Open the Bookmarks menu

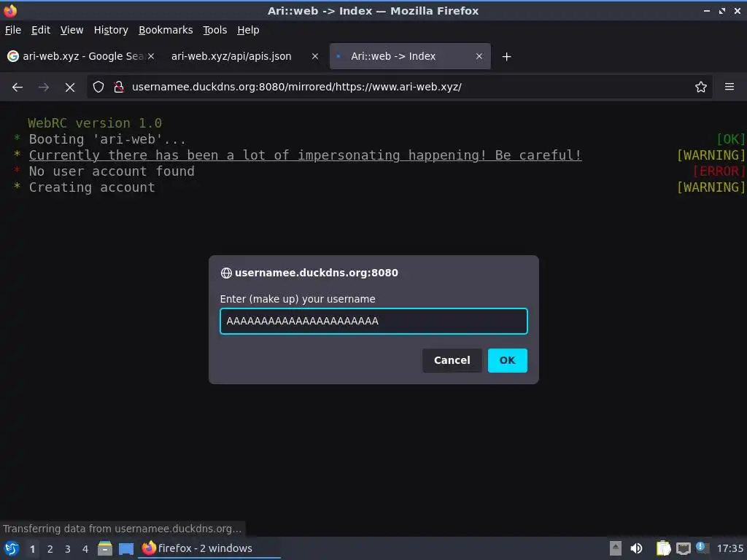point(166,30)
